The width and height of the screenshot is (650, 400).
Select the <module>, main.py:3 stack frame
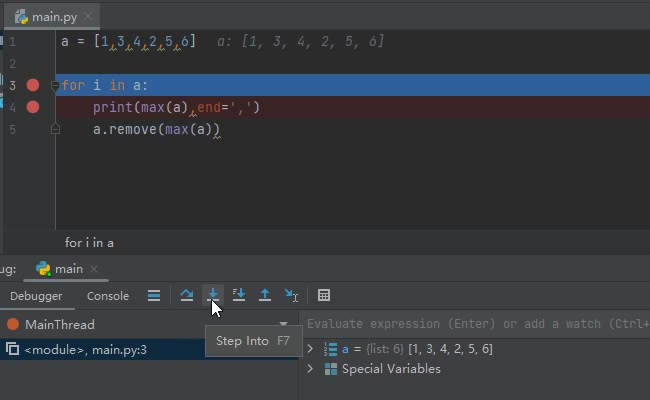click(x=85, y=349)
